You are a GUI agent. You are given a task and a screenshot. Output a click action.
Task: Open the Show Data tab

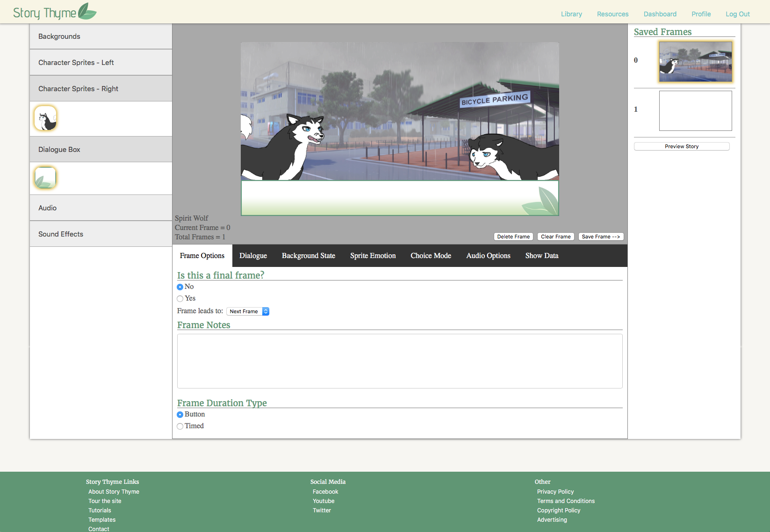pyautogui.click(x=542, y=256)
